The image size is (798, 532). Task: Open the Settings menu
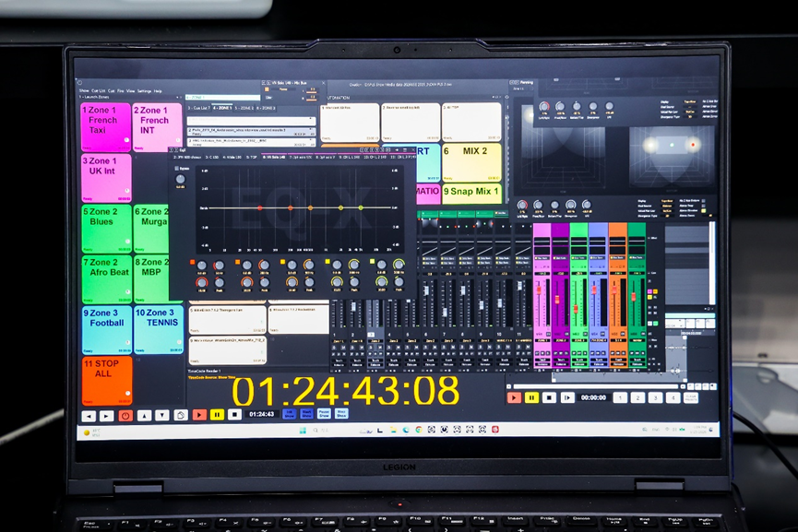[x=145, y=91]
